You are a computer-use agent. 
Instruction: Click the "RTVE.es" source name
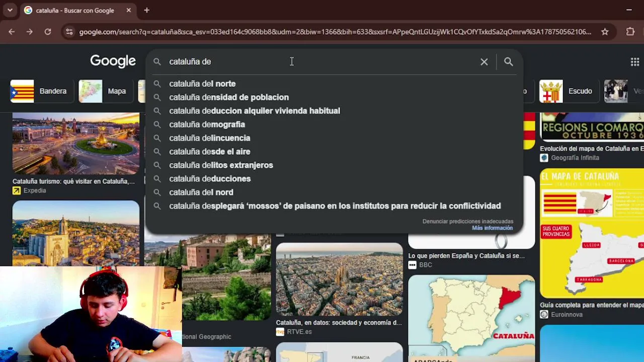[299, 332]
